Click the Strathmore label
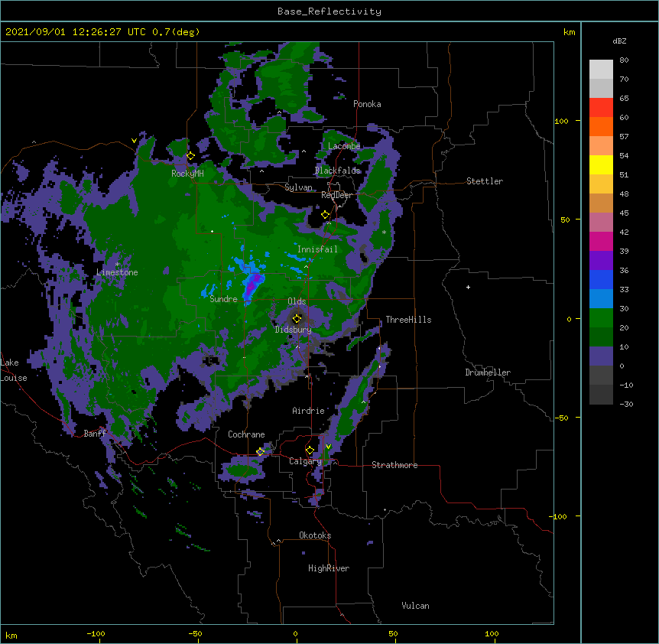The height and width of the screenshot is (644, 659). [x=394, y=465]
